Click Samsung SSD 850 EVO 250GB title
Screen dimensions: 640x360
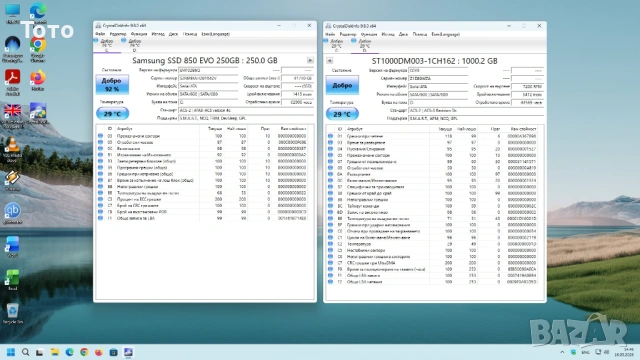pos(204,60)
